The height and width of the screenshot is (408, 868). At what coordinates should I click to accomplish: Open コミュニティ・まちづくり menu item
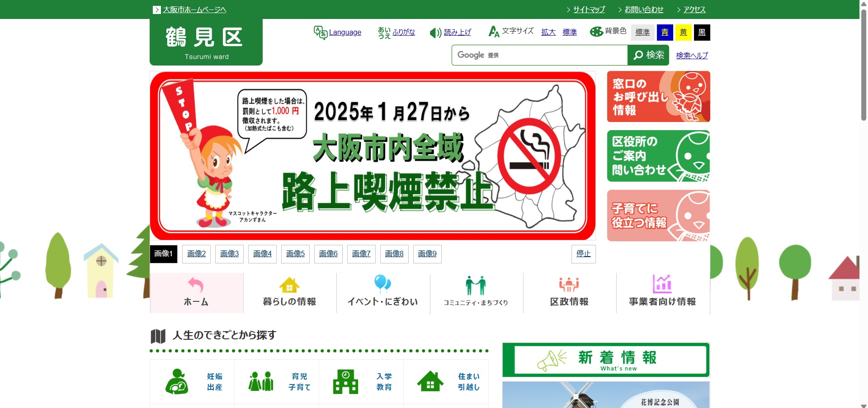(476, 293)
